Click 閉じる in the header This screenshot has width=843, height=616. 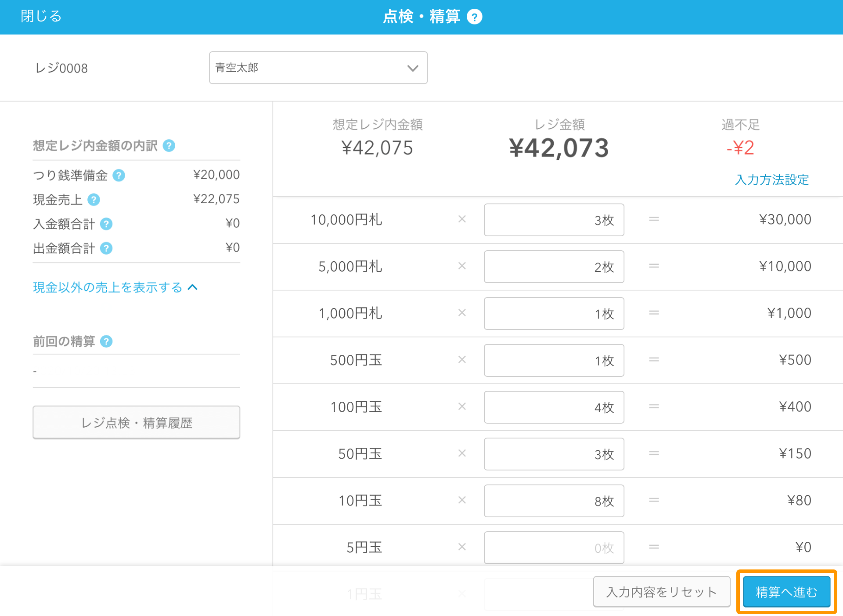[x=41, y=16]
